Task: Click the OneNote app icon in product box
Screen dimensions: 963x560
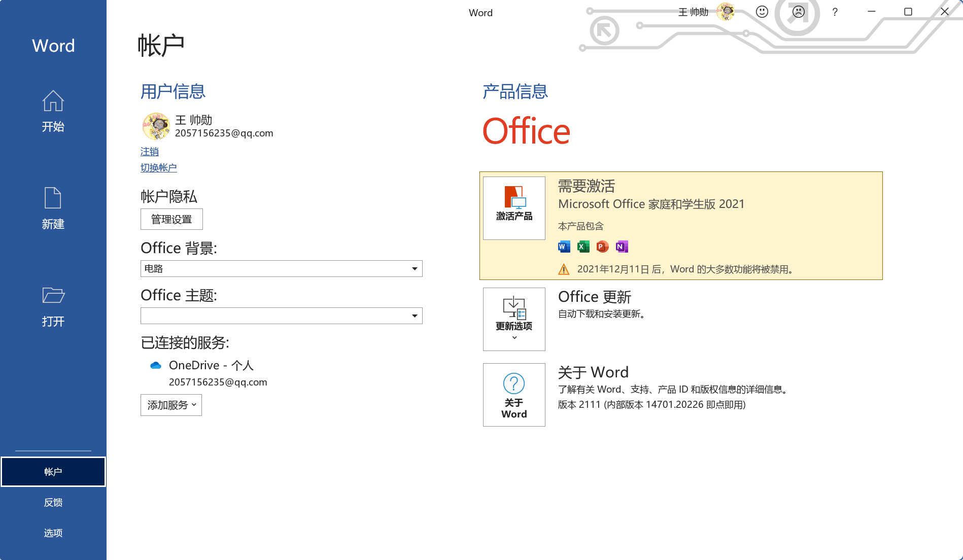Action: (x=622, y=247)
